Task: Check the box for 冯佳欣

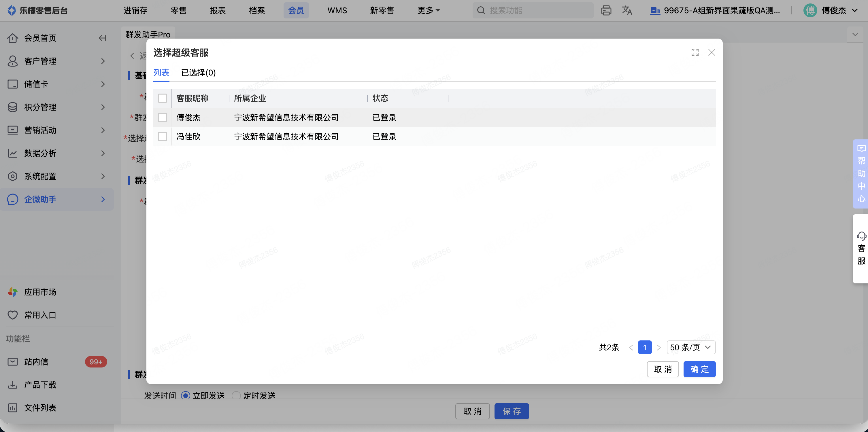Action: 163,136
